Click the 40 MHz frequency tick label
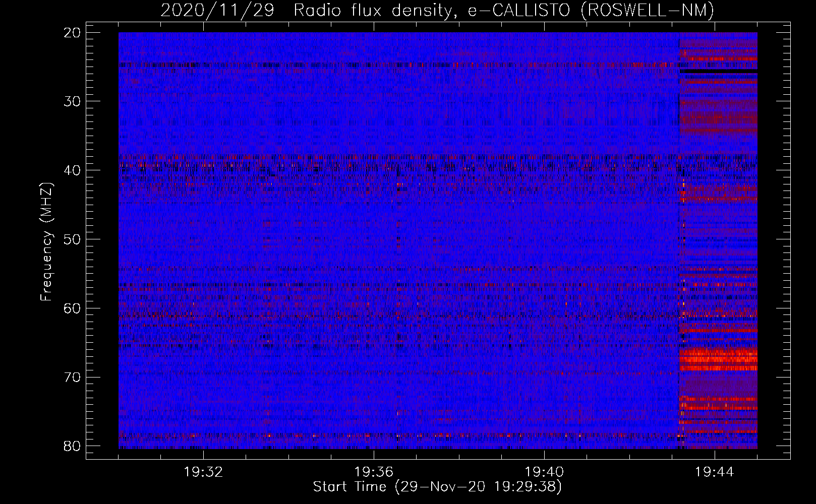Viewport: 816px width, 504px height. pyautogui.click(x=73, y=170)
